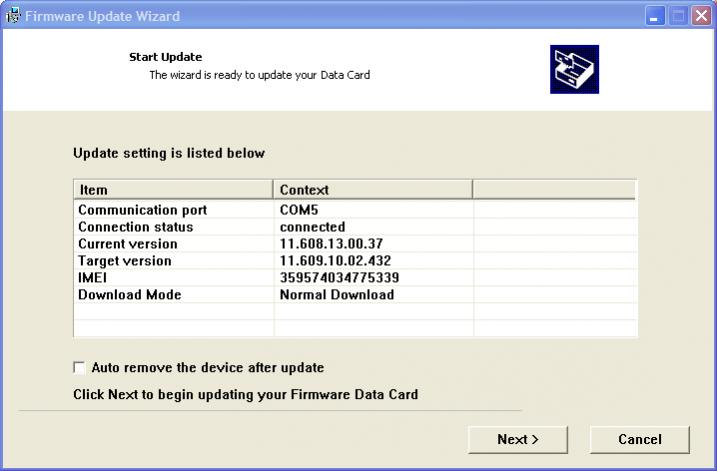The image size is (717, 471).
Task: Select the Current version row label
Action: (127, 244)
